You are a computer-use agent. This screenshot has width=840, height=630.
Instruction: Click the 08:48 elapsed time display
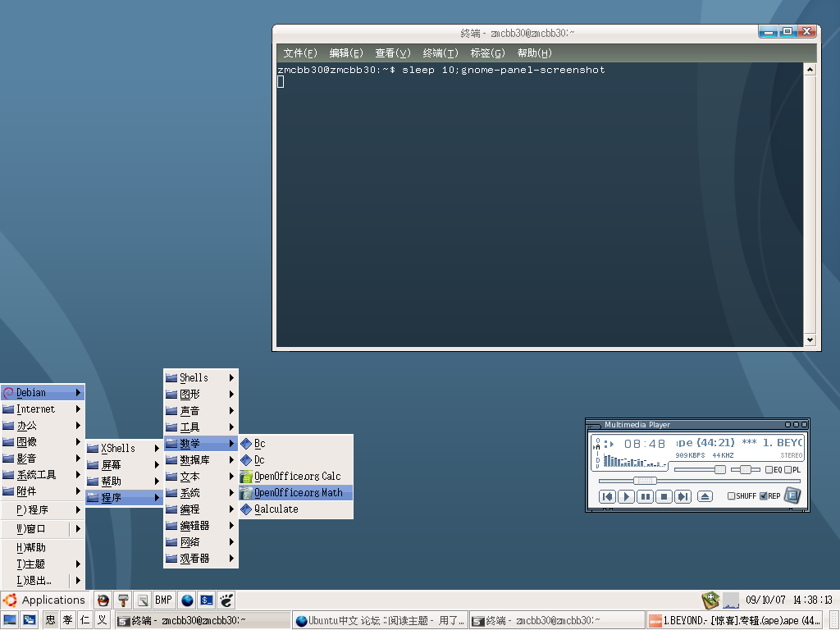[645, 444]
